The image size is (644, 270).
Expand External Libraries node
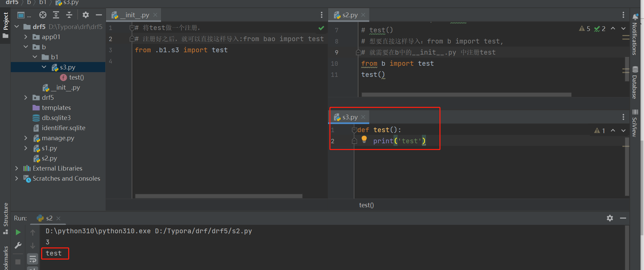(17, 168)
